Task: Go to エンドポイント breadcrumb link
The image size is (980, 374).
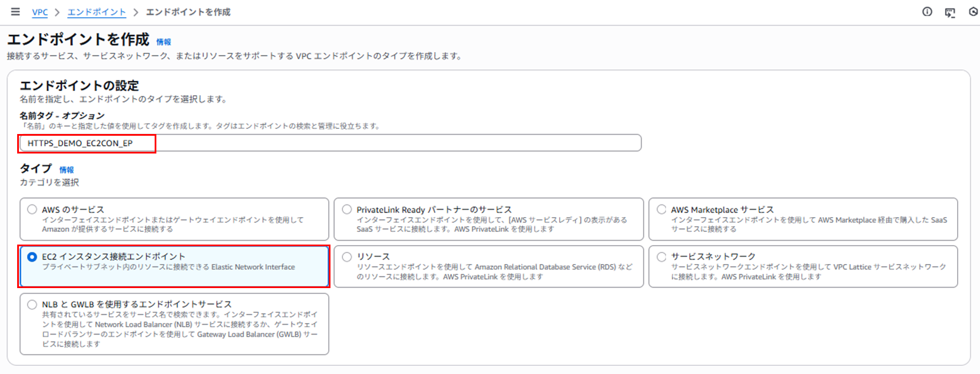Action: [x=96, y=12]
